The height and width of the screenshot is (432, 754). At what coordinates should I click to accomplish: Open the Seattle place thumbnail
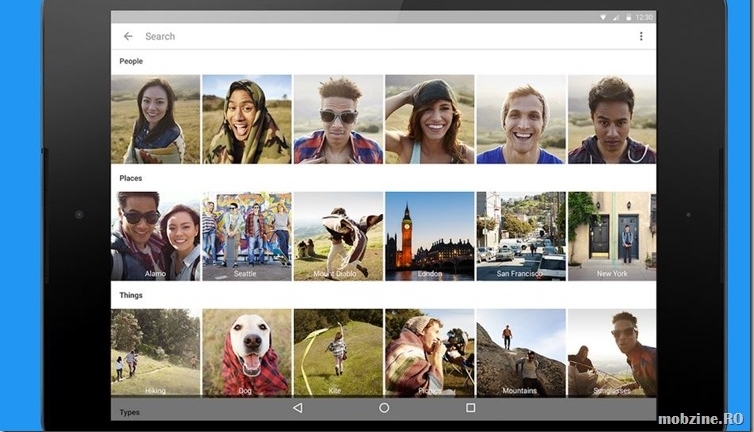[247, 236]
